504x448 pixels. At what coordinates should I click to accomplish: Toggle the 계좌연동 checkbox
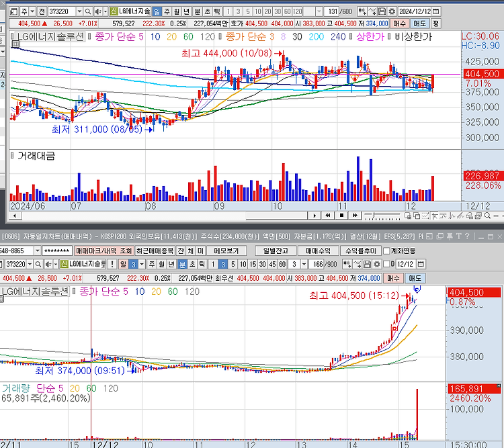[386, 251]
